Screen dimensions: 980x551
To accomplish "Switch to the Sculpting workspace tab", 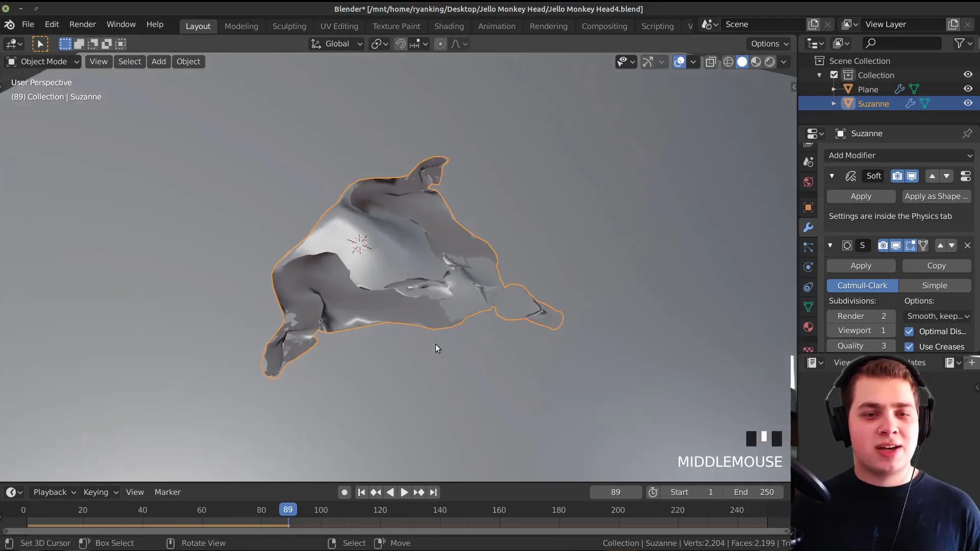I will [289, 27].
